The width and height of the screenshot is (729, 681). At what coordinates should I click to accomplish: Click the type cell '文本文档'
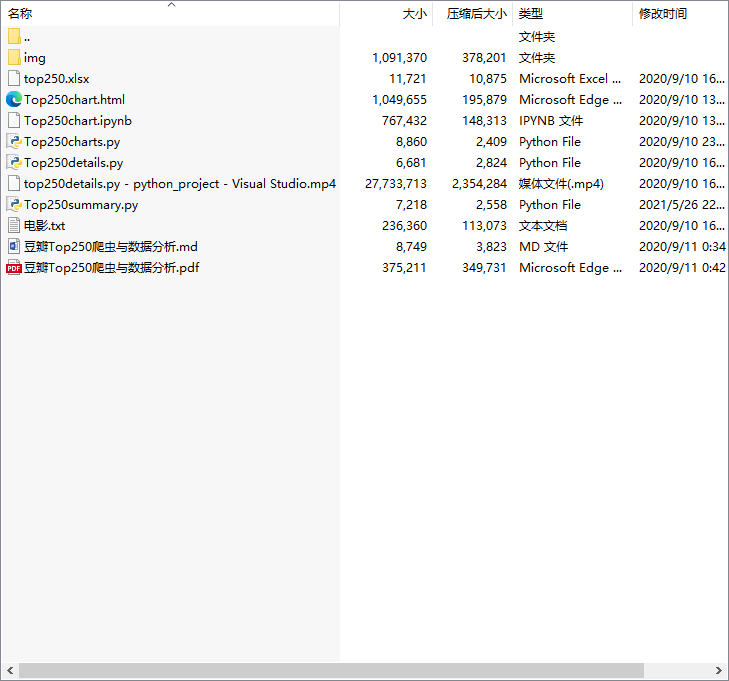tap(543, 225)
